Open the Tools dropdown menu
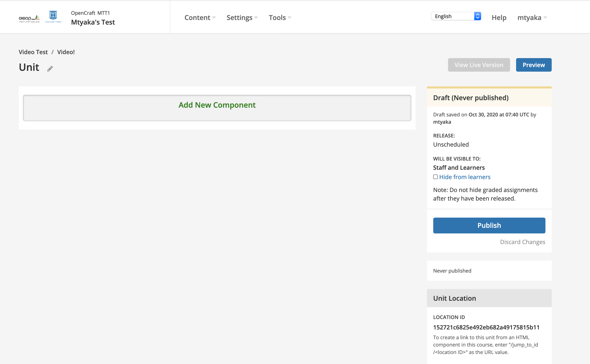Viewport: 590px width, 364px height. 280,17
